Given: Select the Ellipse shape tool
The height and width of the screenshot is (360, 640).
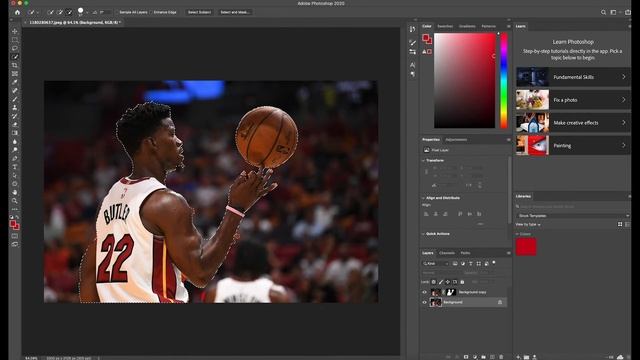Looking at the screenshot, I should click(15, 184).
